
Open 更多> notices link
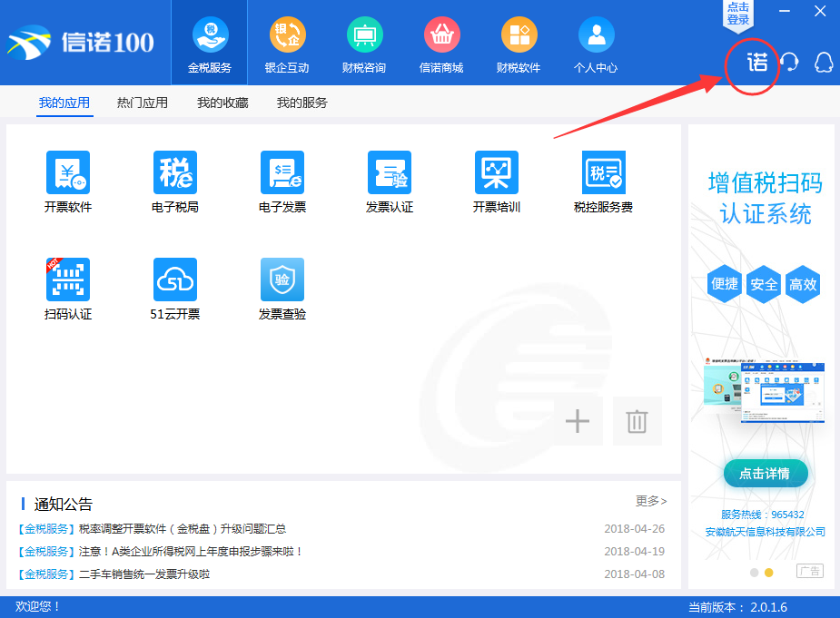(651, 501)
